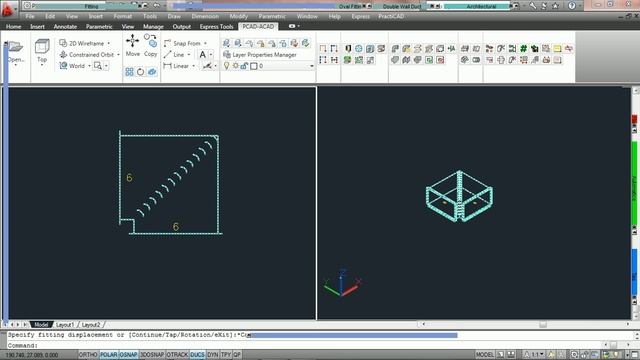Click the Help question mark icon in title bar
Image resolution: width=640 pixels, height=360 pixels.
click(x=572, y=6)
